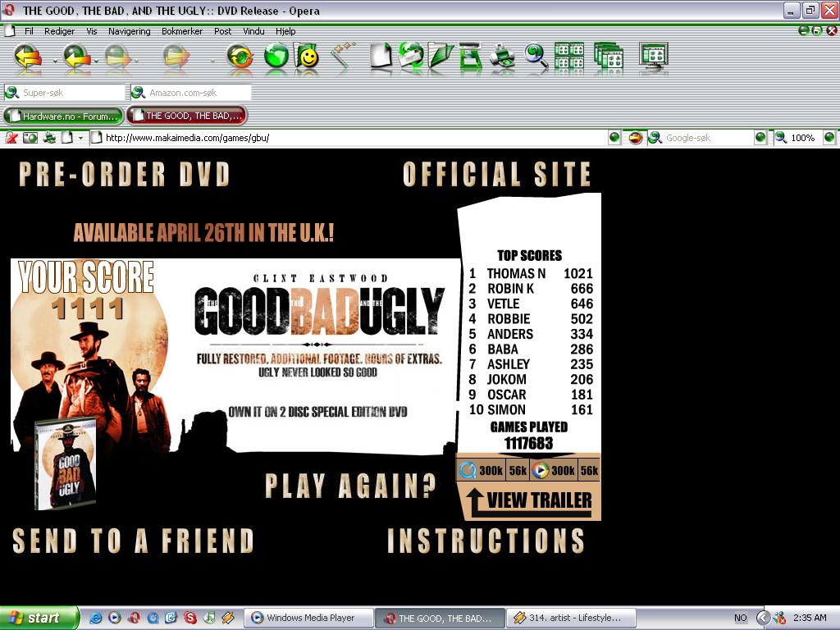This screenshot has width=840, height=630.
Task: Open the dropdown arrow right of the Fast Forward button
Action: click(x=212, y=61)
